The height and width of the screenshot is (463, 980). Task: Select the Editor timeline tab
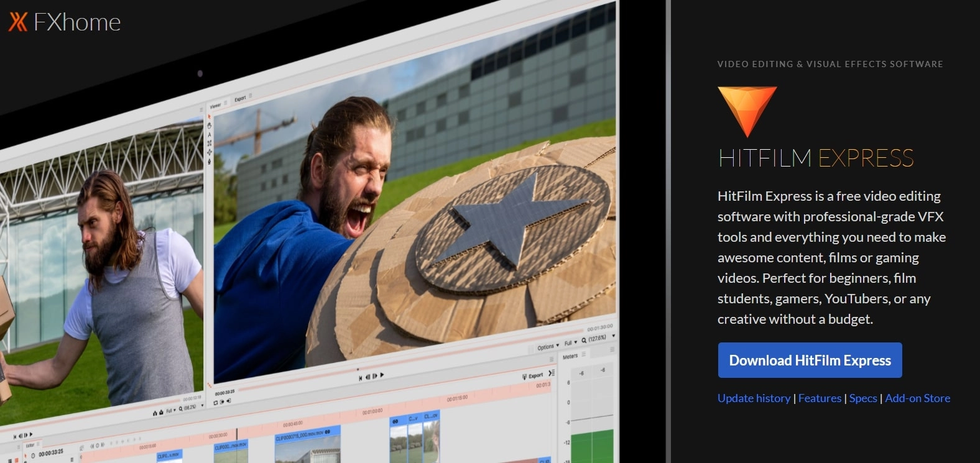tap(30, 446)
